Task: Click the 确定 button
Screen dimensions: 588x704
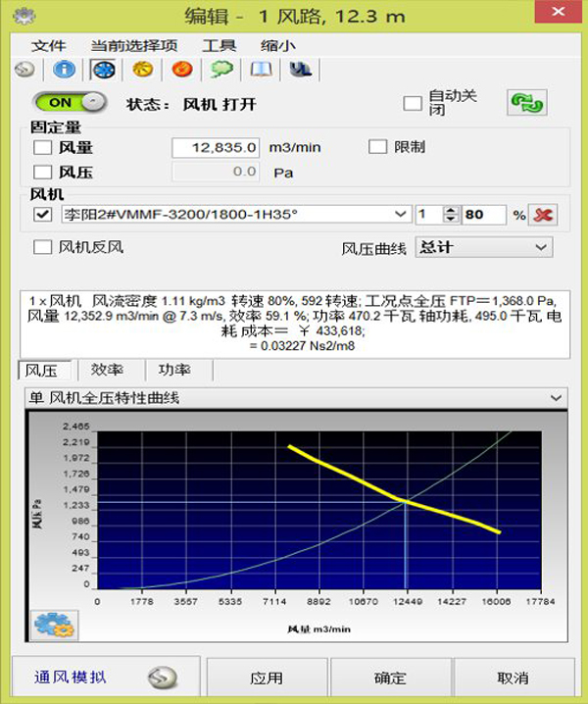Action: [x=390, y=678]
